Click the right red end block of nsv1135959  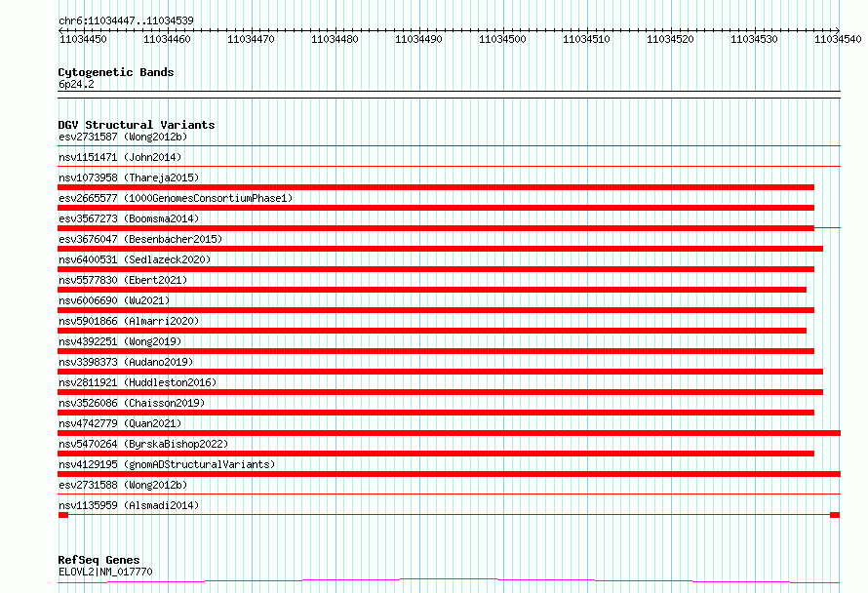click(835, 515)
